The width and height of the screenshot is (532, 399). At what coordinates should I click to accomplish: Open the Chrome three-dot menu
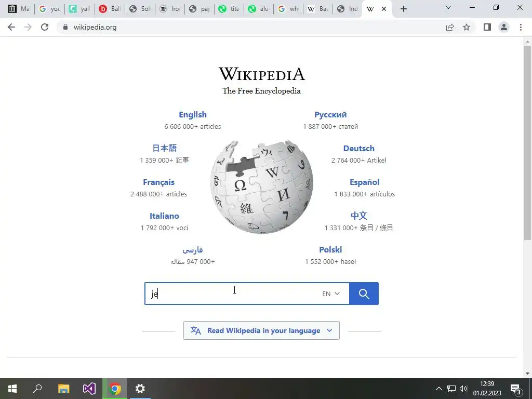521,27
